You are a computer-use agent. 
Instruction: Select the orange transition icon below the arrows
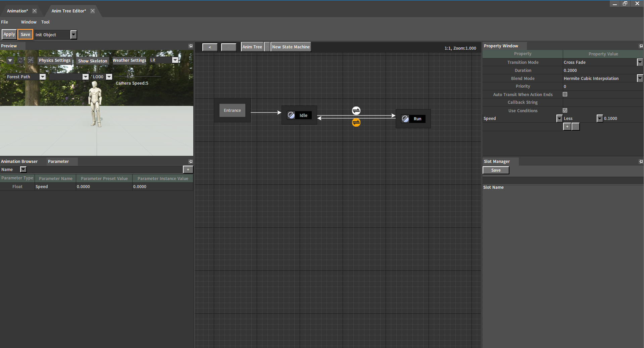(356, 123)
